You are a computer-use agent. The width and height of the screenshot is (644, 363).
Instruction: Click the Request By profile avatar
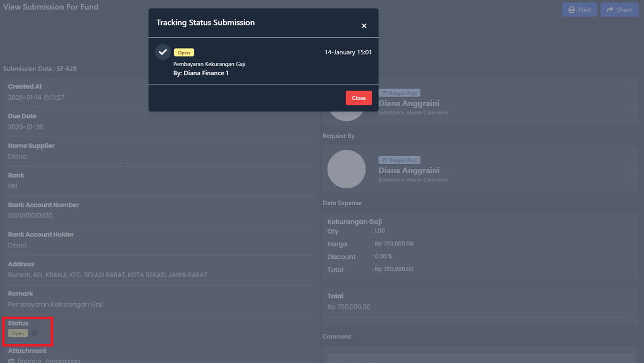tap(346, 169)
